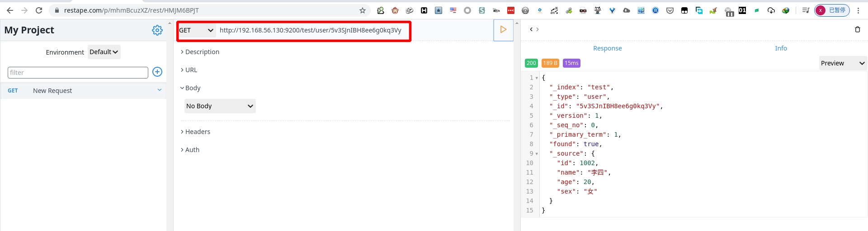This screenshot has height=231, width=868.
Task: Click the 01 extension icon
Action: [742, 10]
